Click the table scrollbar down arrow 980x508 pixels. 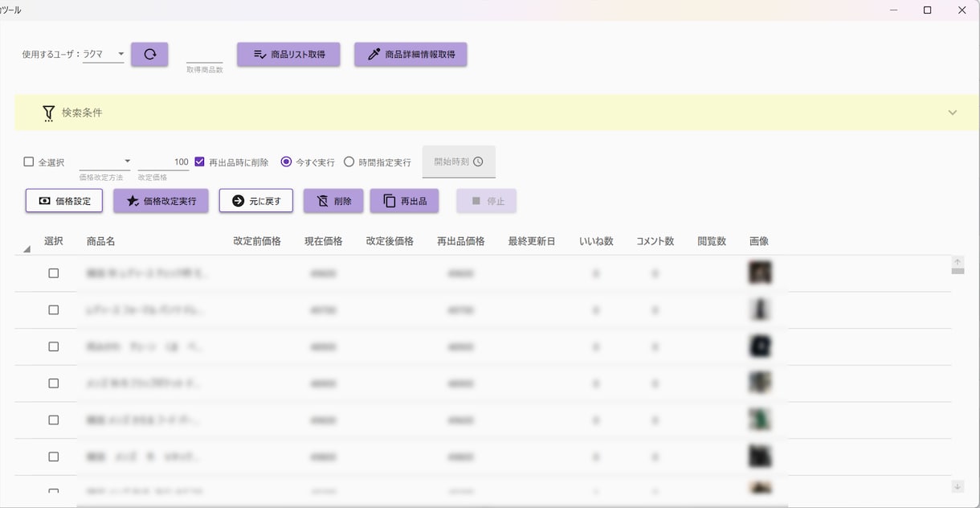coord(958,486)
